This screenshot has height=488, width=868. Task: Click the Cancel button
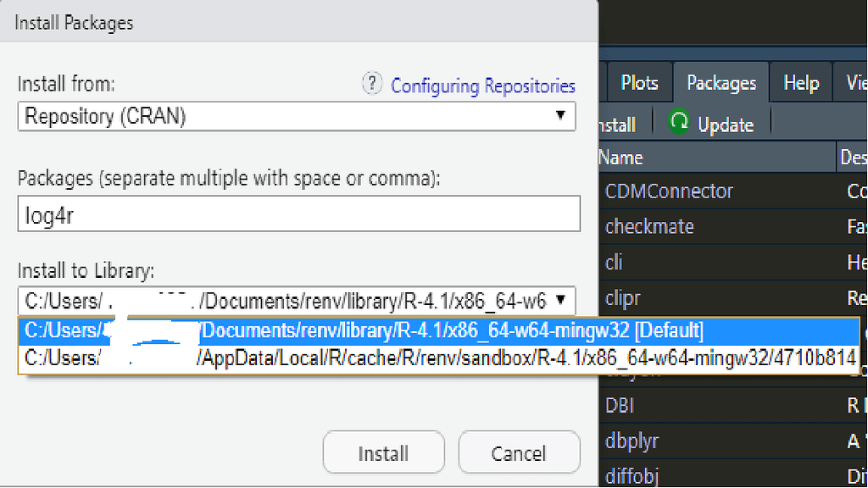click(x=519, y=452)
